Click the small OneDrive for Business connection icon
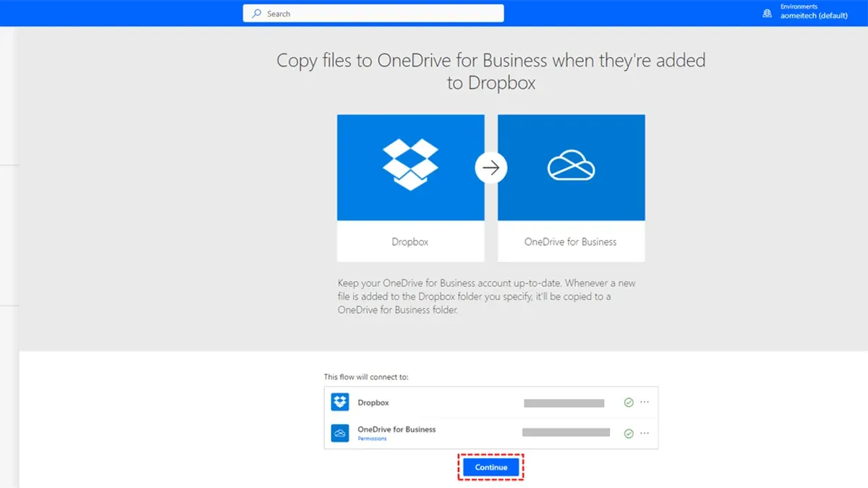868x488 pixels. pyautogui.click(x=340, y=432)
